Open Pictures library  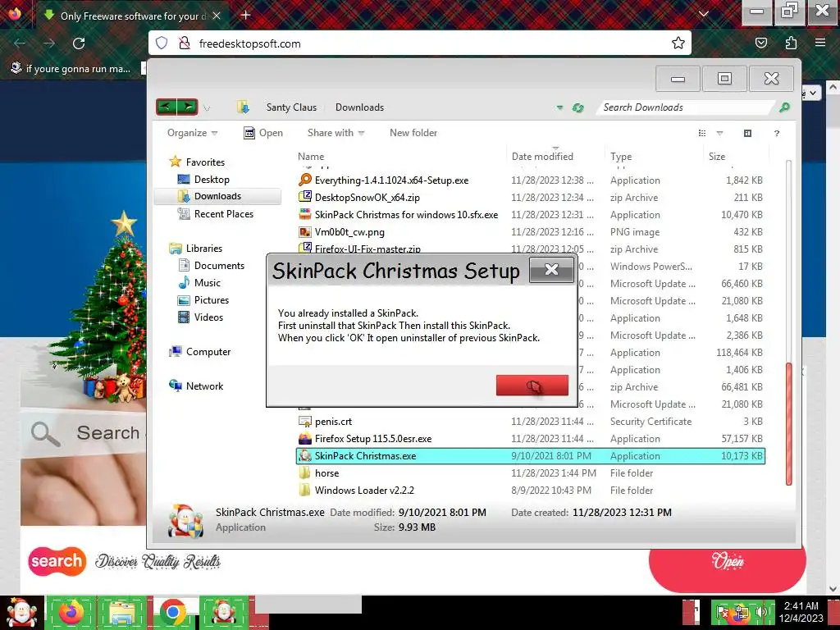[x=203, y=300]
